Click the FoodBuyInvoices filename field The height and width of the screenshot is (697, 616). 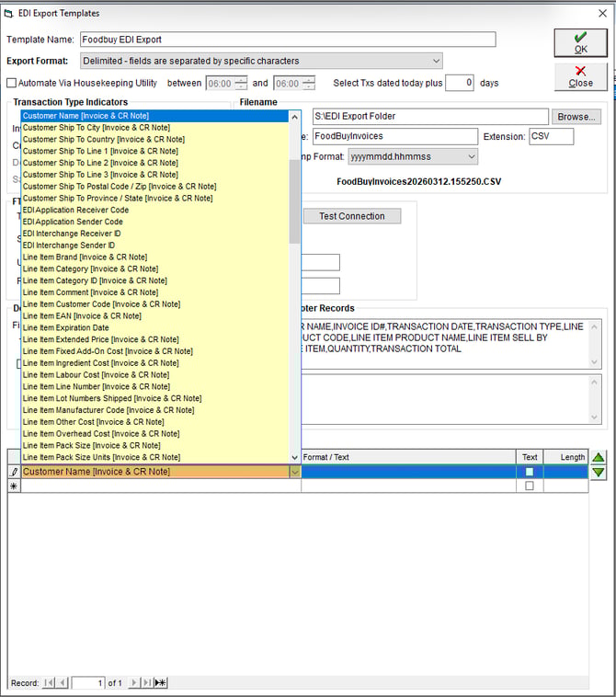(x=395, y=136)
